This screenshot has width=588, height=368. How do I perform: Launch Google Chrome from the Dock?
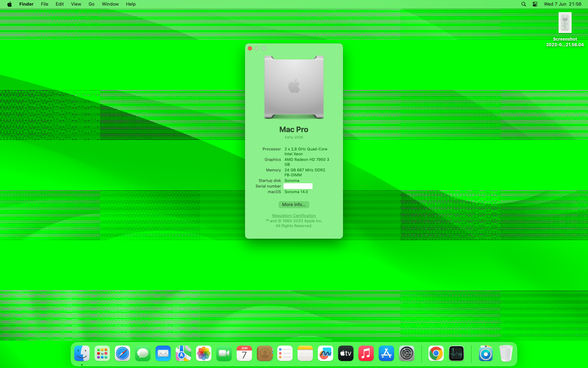coord(436,353)
